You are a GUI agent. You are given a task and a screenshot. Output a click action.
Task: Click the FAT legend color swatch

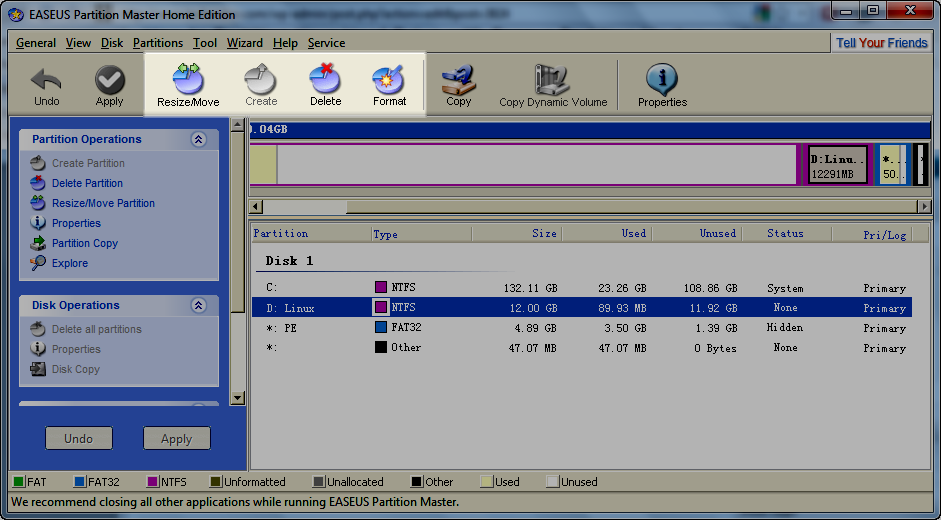[19, 482]
